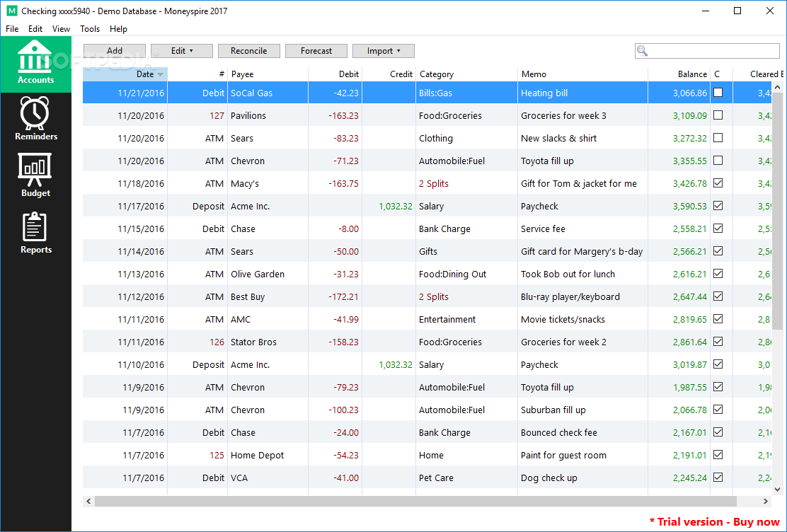Open the Help menu
Screen dimensions: 787x532
click(x=118, y=28)
